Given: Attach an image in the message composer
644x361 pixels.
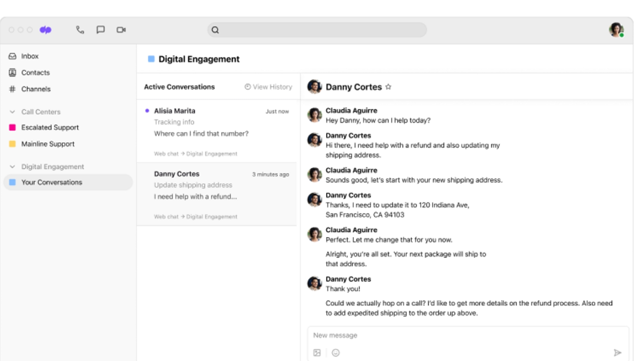Looking at the screenshot, I should [317, 352].
